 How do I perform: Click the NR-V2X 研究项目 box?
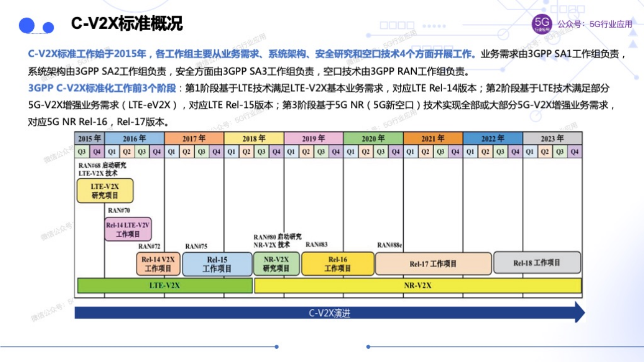coord(277,263)
